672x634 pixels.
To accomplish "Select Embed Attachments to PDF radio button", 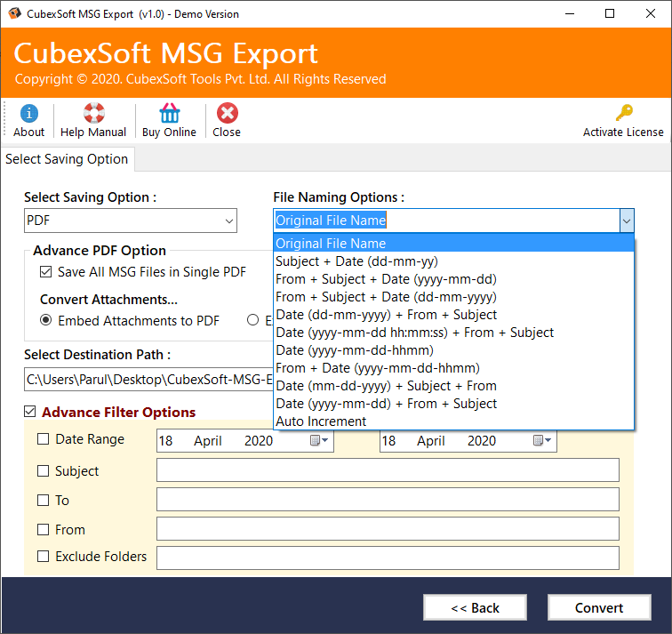I will tap(46, 320).
